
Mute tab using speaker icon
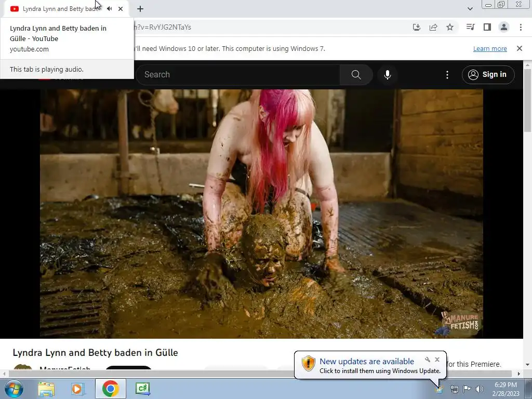click(109, 9)
